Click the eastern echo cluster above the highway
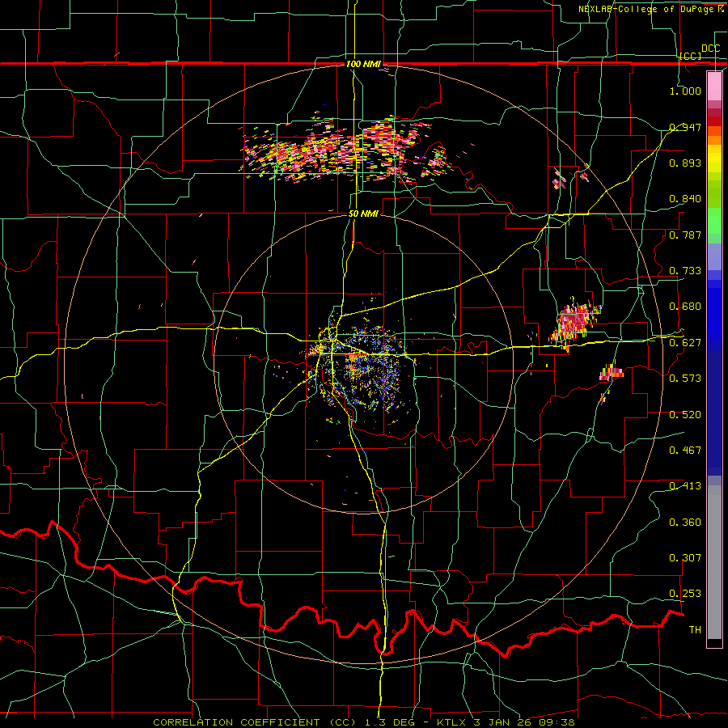The width and height of the screenshot is (728, 728). coord(575,324)
